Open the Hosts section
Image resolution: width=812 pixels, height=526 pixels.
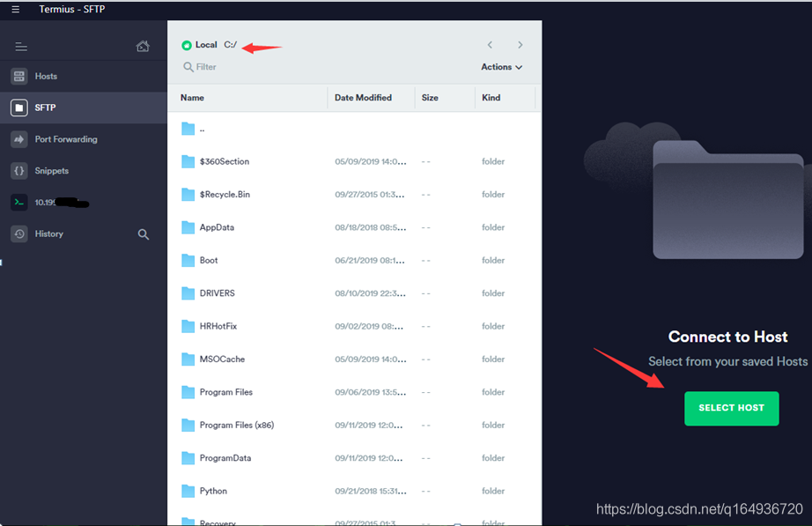pos(84,76)
